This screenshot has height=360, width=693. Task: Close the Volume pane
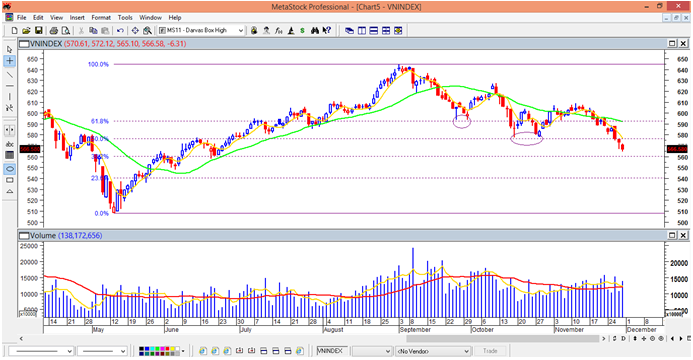tap(683, 235)
